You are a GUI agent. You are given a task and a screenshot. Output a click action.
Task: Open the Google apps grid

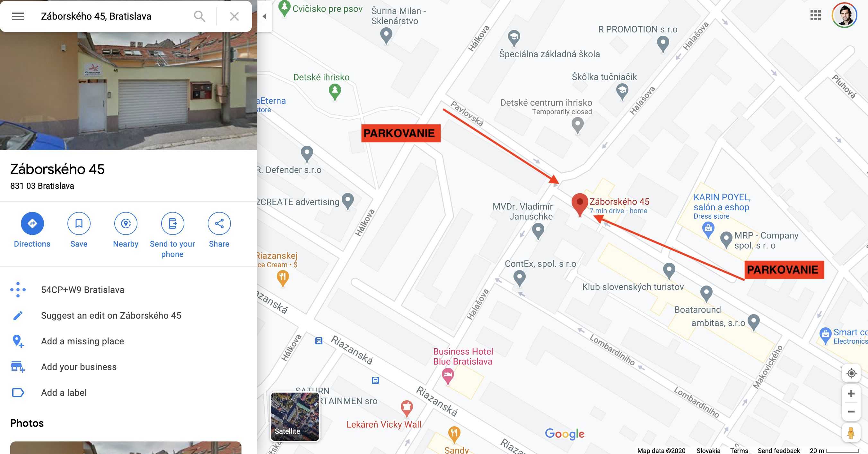pos(815,15)
